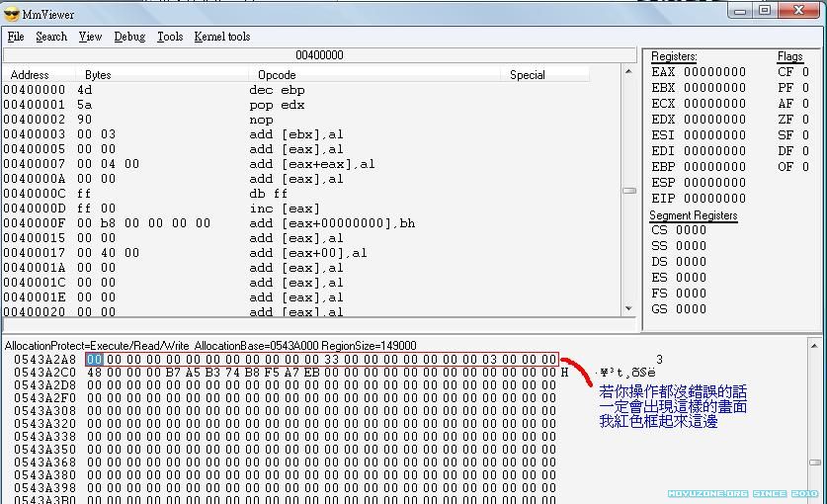Toggle the CF flag value
The width and height of the screenshot is (827, 504).
(805, 72)
